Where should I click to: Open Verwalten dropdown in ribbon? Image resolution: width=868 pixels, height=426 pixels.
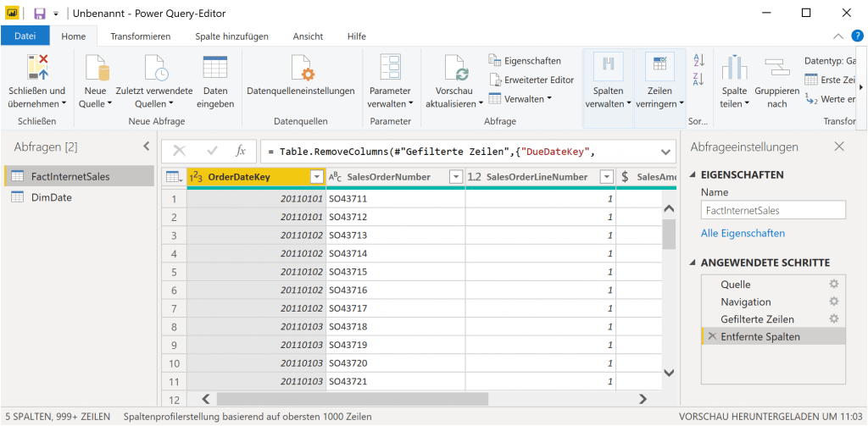coord(520,98)
